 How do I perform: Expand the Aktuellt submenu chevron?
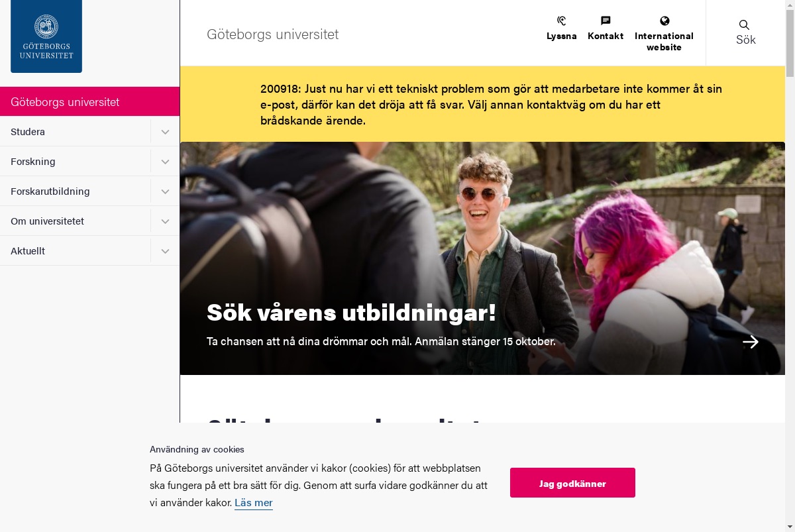[x=165, y=251]
